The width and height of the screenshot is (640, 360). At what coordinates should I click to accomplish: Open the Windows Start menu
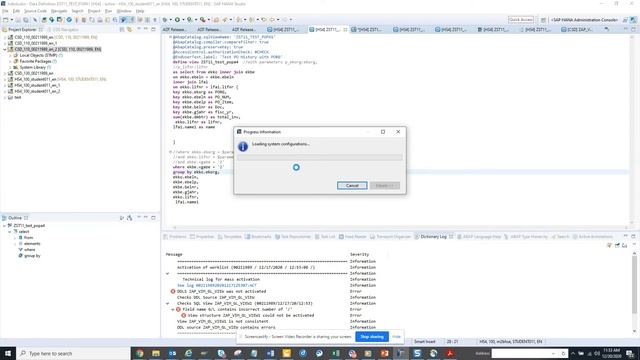click(x=8, y=353)
